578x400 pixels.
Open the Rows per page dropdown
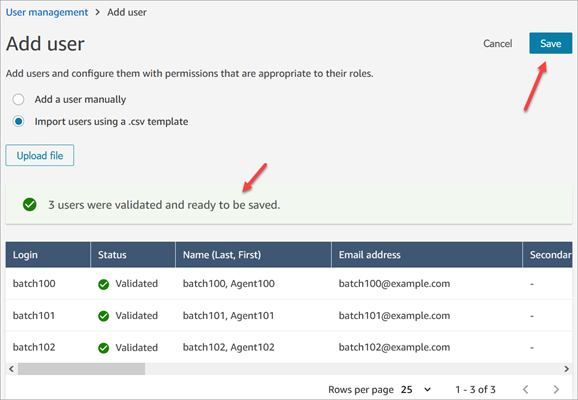pyautogui.click(x=416, y=390)
